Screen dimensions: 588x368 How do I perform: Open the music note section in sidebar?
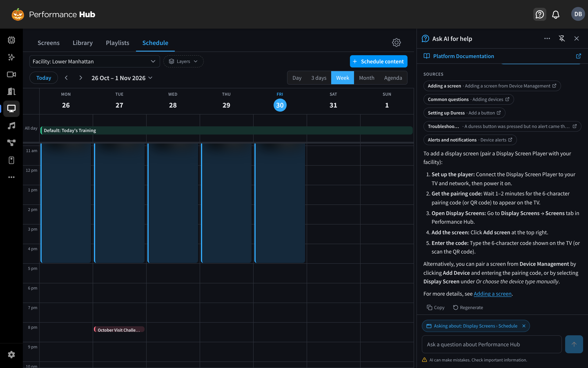[x=11, y=126]
